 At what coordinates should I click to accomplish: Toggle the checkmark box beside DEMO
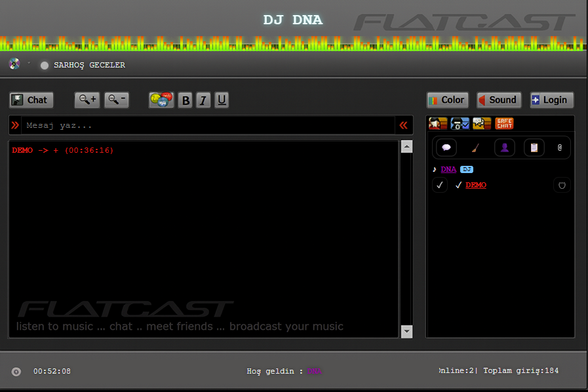pos(440,186)
